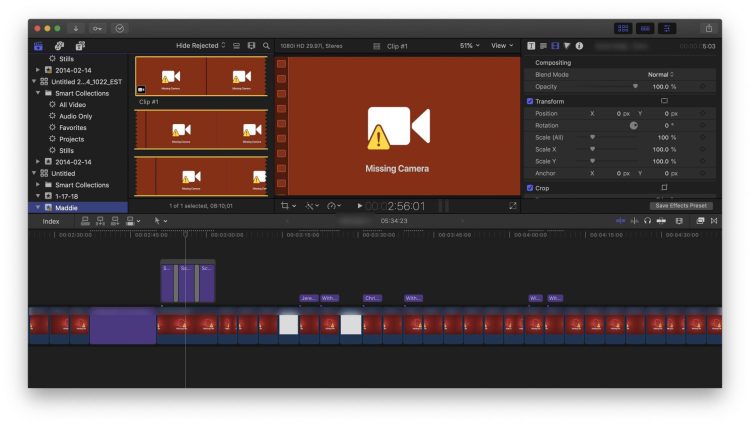Image resolution: width=750 pixels, height=421 pixels.
Task: Select the Projects smart collection
Action: pos(71,139)
